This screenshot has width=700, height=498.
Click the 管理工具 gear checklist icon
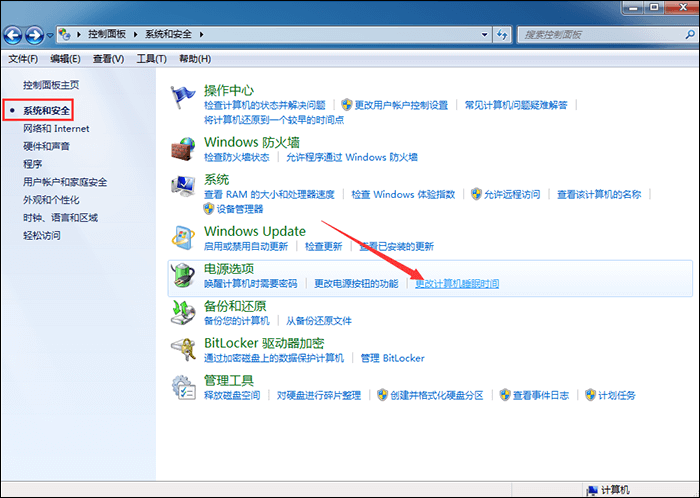tap(183, 387)
